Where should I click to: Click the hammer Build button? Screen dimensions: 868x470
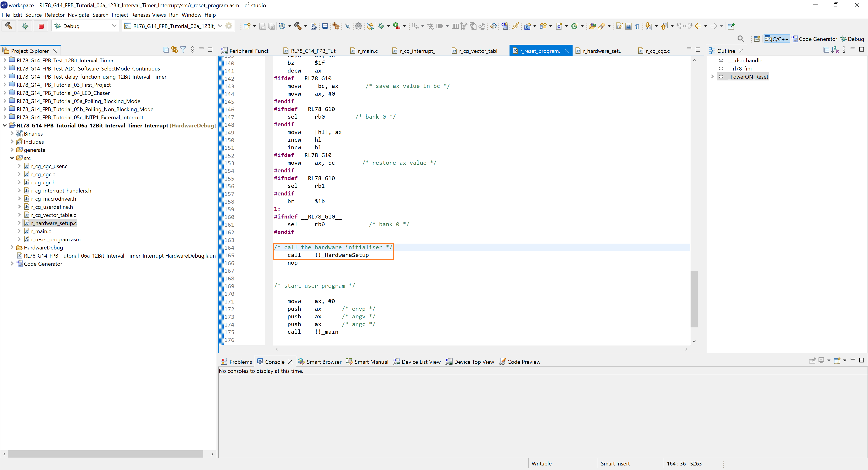pyautogui.click(x=9, y=26)
